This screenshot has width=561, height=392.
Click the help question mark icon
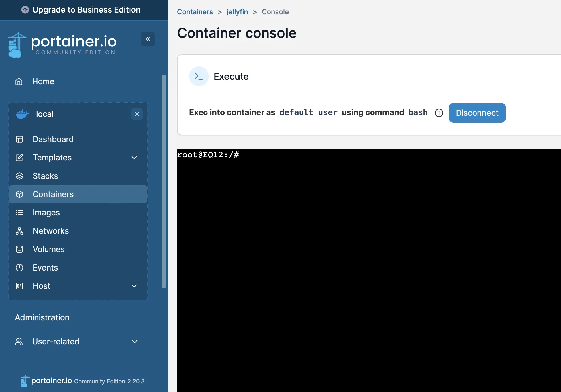439,113
